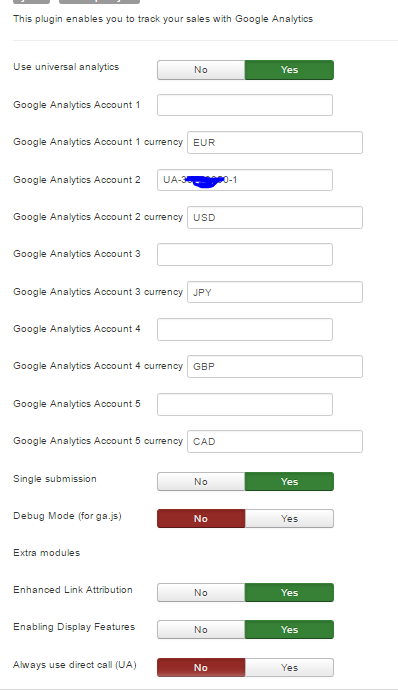This screenshot has height=690, width=398.
Task: Edit Account 4 currency field showing GBP
Action: click(275, 367)
